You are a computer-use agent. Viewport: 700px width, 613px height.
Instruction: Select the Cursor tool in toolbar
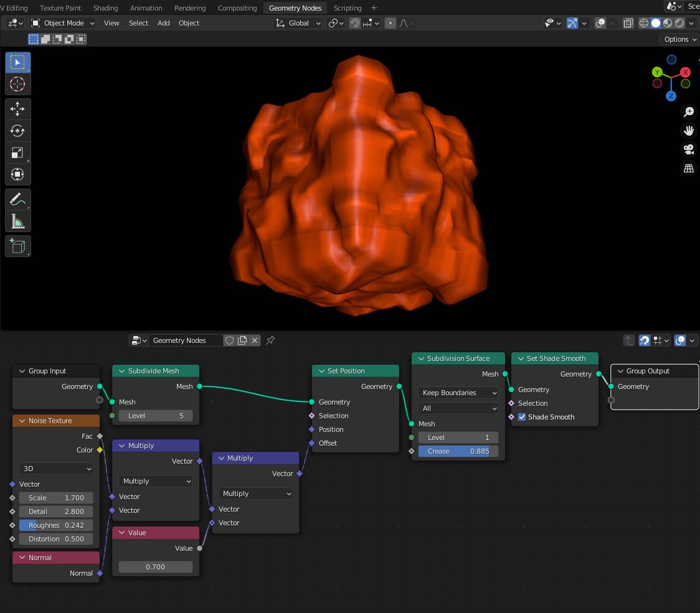click(x=17, y=84)
